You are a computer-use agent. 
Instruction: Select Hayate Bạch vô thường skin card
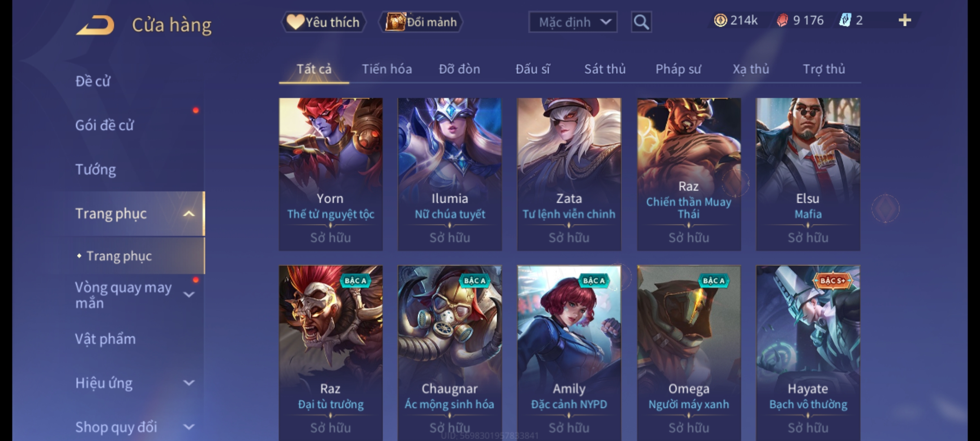(x=808, y=353)
